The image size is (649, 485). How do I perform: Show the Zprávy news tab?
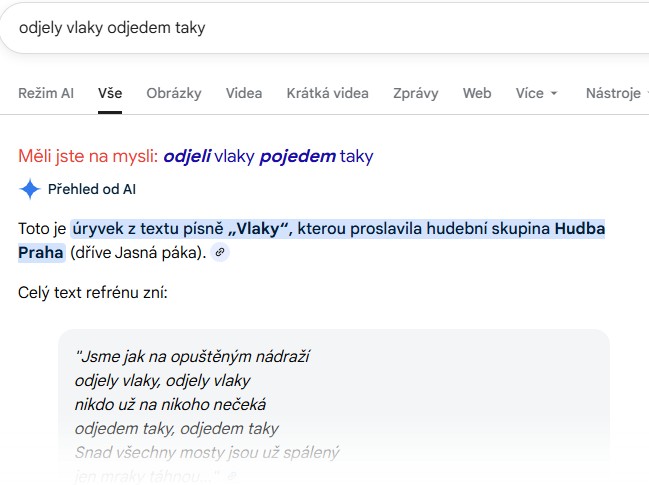click(x=414, y=93)
